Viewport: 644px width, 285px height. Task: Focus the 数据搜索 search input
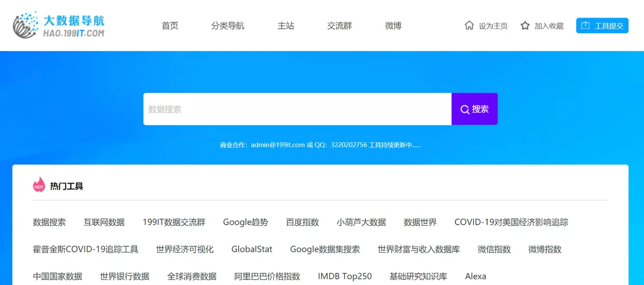(297, 109)
